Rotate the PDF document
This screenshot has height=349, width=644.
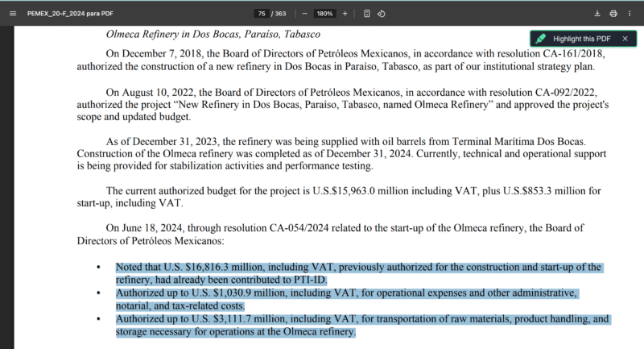pos(382,14)
